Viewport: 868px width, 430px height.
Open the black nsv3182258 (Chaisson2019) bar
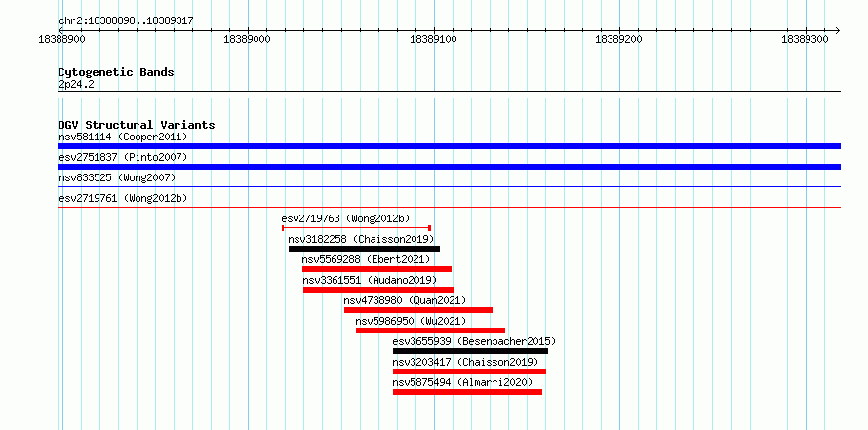(364, 249)
